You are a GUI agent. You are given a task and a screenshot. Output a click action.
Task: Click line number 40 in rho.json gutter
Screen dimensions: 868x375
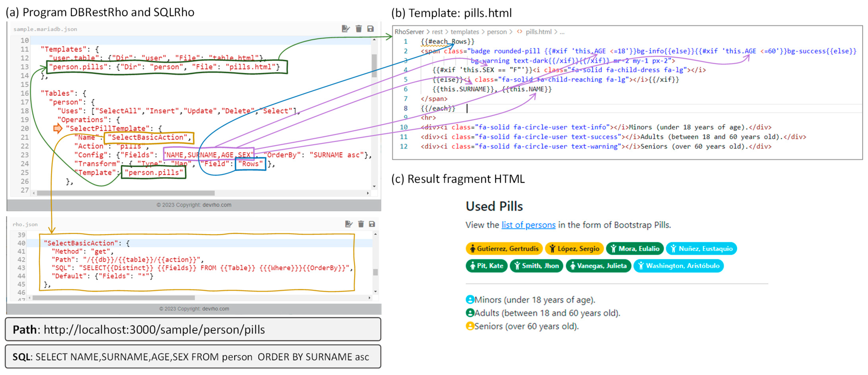point(21,243)
